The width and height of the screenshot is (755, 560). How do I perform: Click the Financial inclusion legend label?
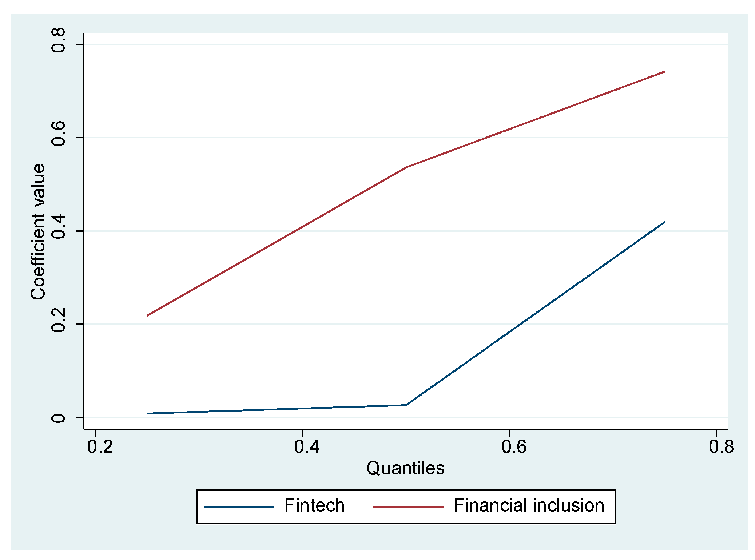tap(529, 505)
